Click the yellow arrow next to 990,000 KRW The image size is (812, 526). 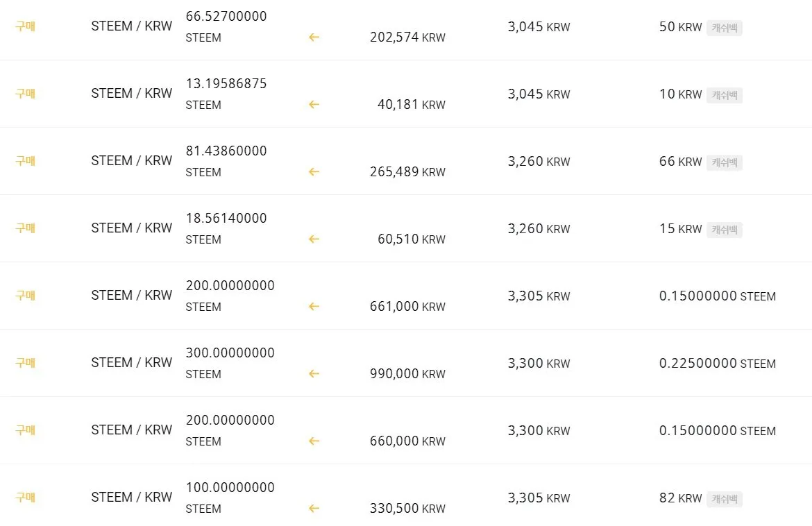[314, 374]
